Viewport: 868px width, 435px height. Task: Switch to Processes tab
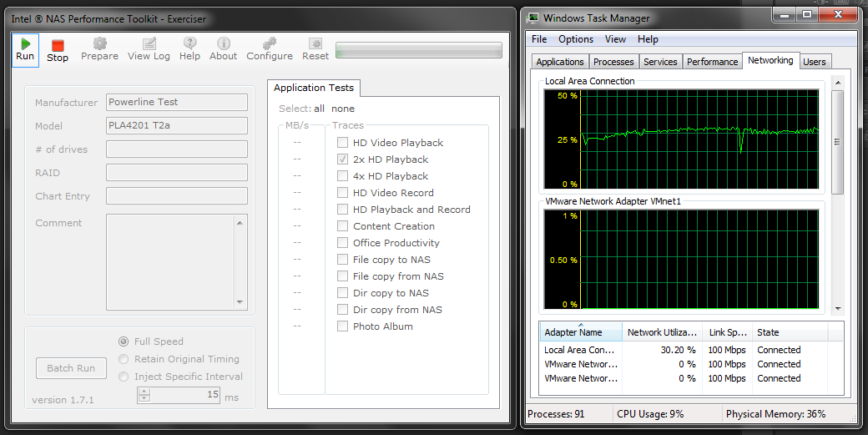[613, 62]
